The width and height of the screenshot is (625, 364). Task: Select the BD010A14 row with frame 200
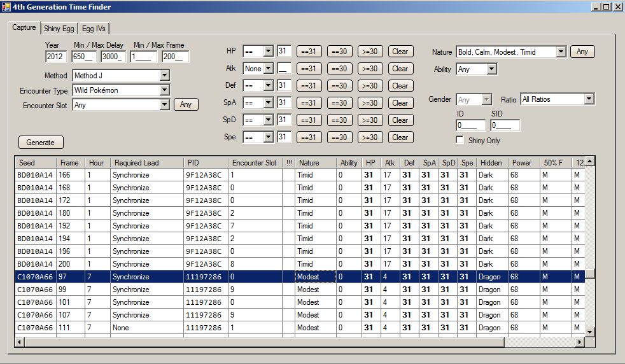click(300, 264)
